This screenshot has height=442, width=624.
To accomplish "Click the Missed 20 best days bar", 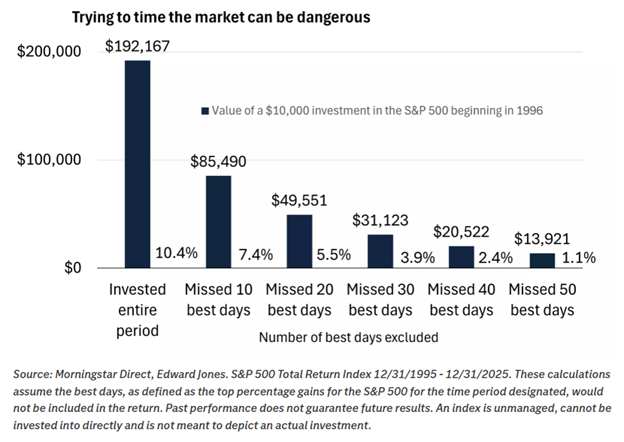I will pos(299,240).
